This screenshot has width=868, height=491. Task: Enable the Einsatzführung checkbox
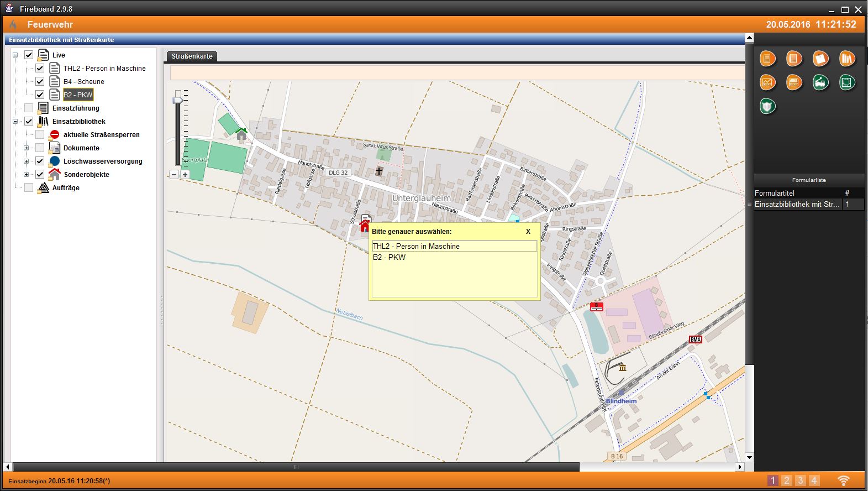[x=29, y=108]
